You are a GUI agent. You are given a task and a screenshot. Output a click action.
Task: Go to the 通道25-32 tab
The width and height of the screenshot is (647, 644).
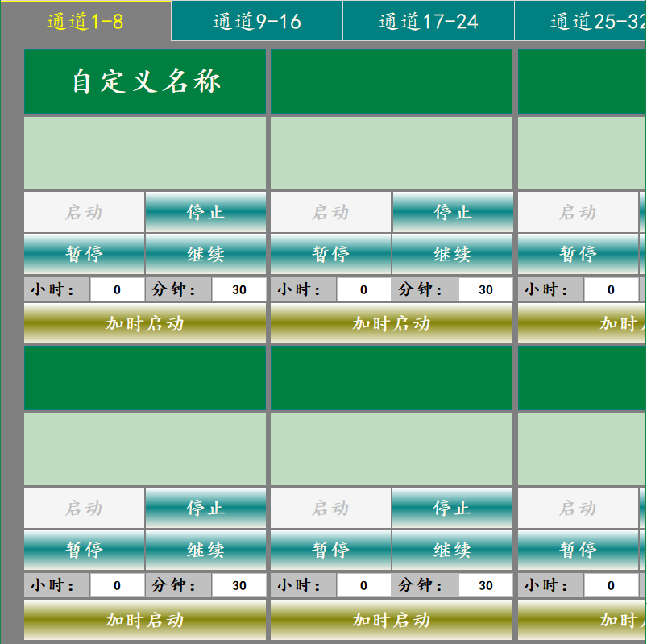tap(580, 21)
